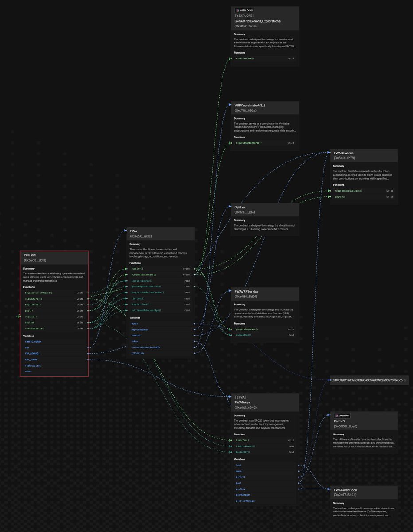Select the FWA contract node header
The image size is (413, 532).
pos(160,234)
